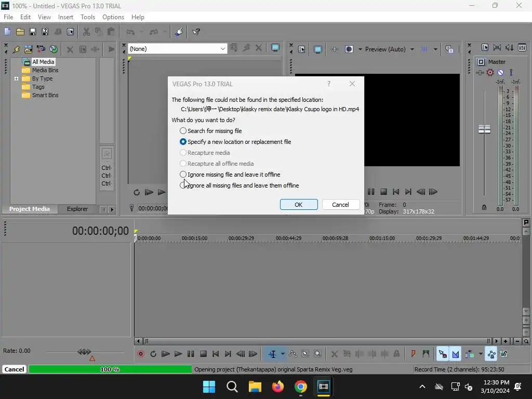Cancel project loading in status bar
The height and width of the screenshot is (399, 532).
coord(14,369)
